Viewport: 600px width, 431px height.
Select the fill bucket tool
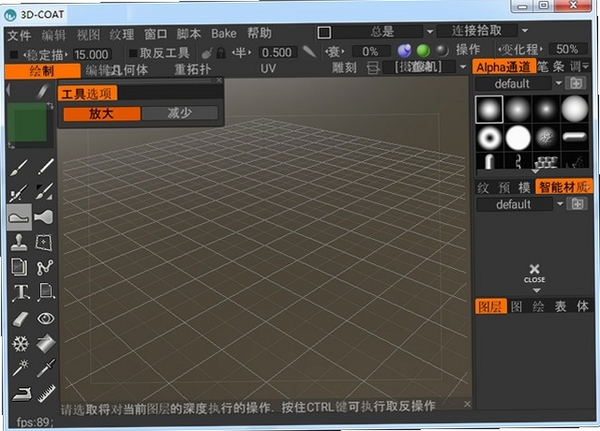coord(46,343)
